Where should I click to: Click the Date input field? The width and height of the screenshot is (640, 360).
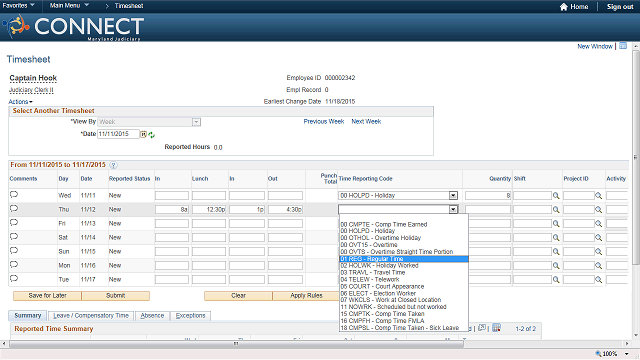(x=118, y=134)
